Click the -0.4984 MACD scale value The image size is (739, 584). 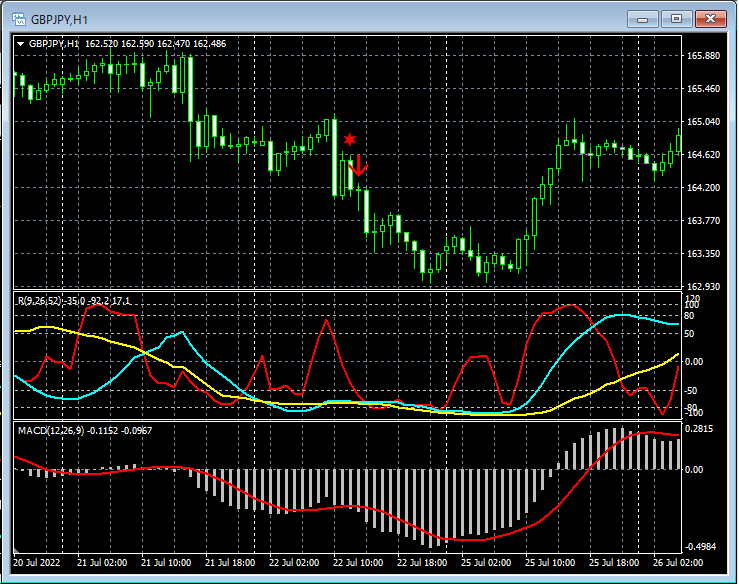pyautogui.click(x=700, y=547)
